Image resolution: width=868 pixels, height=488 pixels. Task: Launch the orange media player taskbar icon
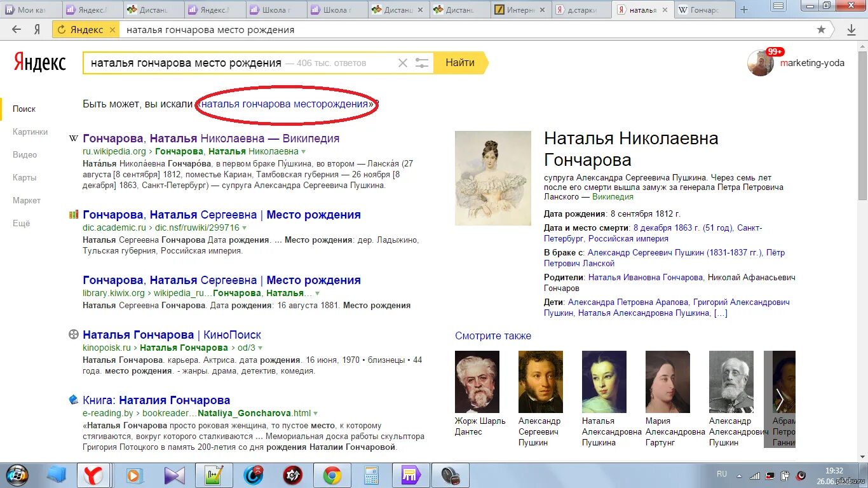[133, 475]
